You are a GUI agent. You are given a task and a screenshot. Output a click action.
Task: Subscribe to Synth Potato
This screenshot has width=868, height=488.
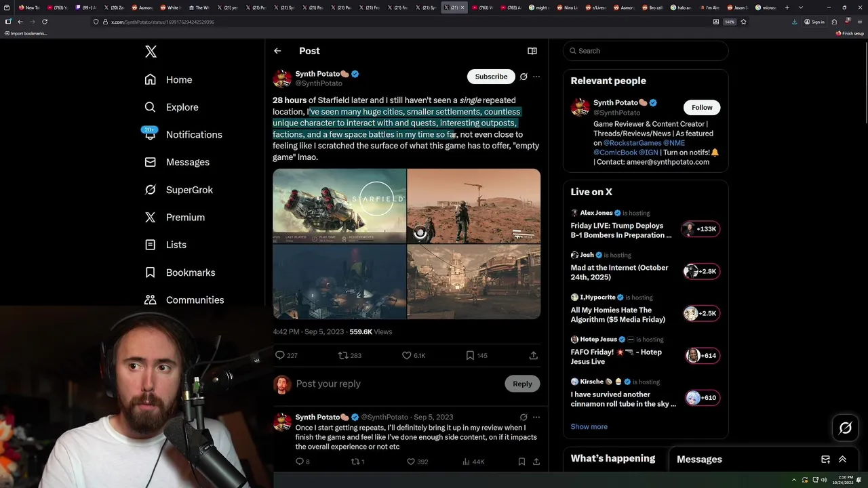click(x=491, y=77)
